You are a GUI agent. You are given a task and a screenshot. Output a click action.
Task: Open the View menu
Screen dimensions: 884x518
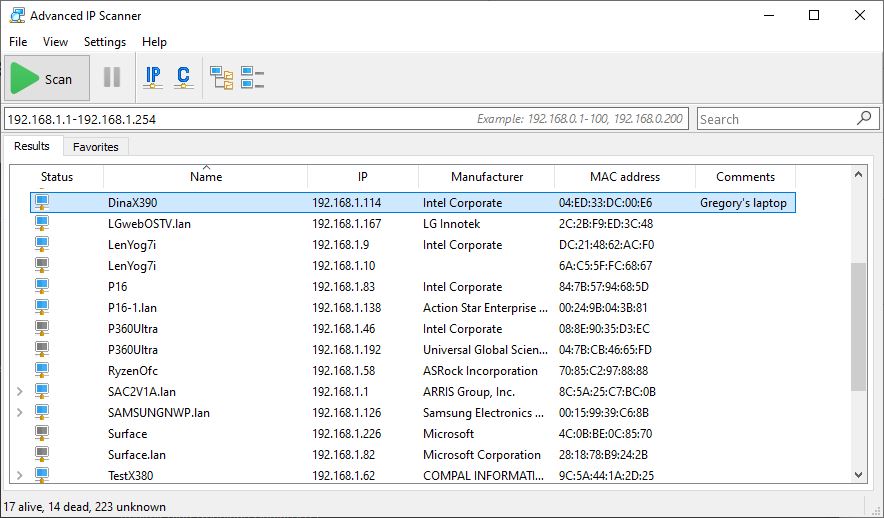[x=55, y=42]
